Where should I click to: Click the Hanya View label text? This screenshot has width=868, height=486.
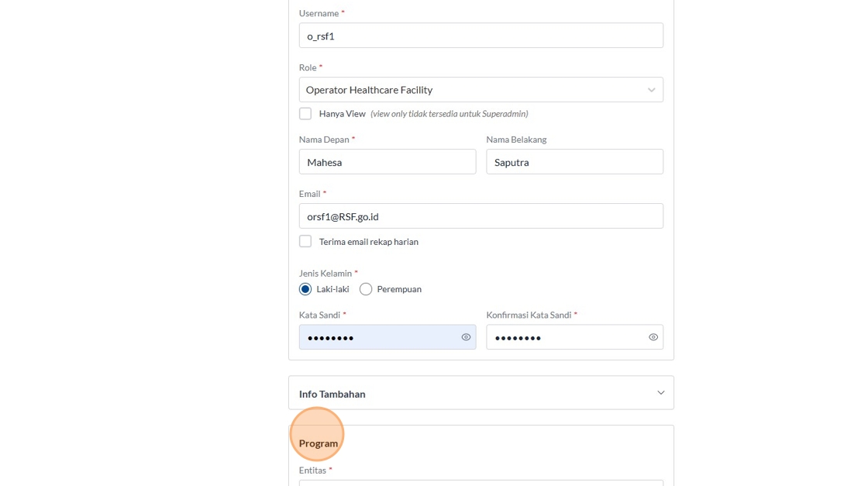pyautogui.click(x=342, y=114)
